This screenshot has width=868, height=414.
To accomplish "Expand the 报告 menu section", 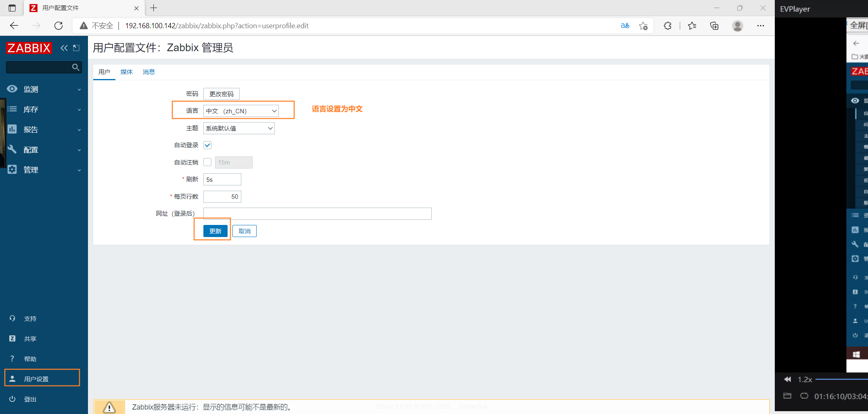I will (44, 129).
